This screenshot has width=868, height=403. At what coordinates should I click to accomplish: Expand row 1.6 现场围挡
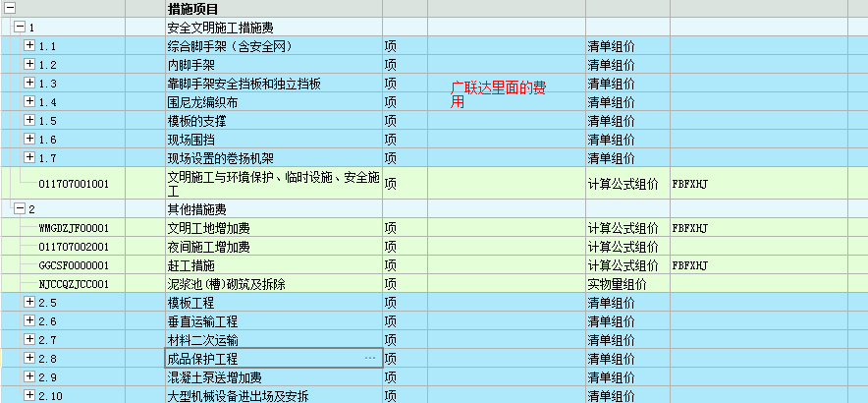(29, 139)
